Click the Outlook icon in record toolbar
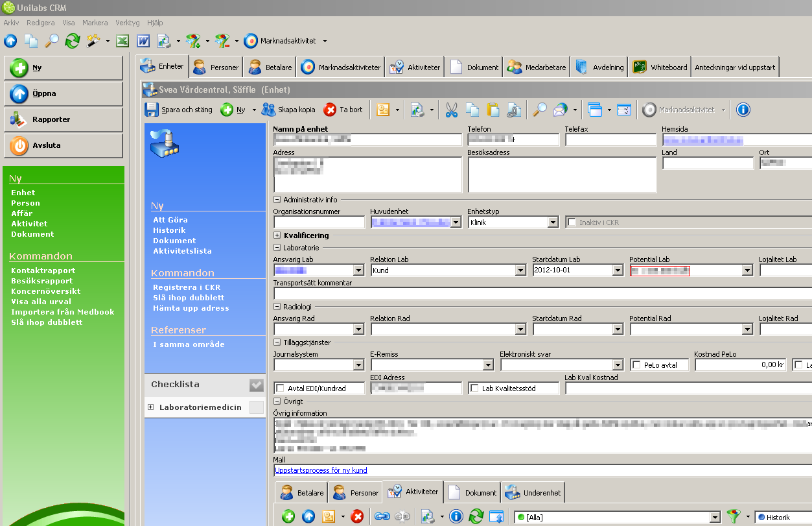Viewport: 812px width, 526px height. [x=383, y=110]
